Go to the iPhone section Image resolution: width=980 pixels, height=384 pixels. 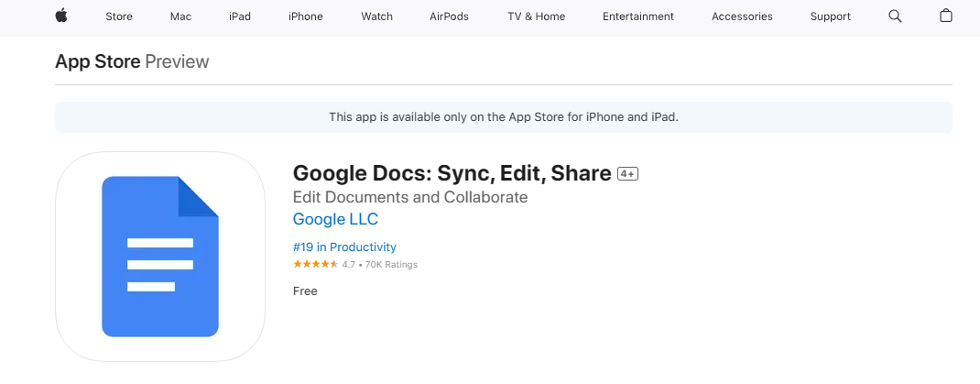pyautogui.click(x=305, y=16)
